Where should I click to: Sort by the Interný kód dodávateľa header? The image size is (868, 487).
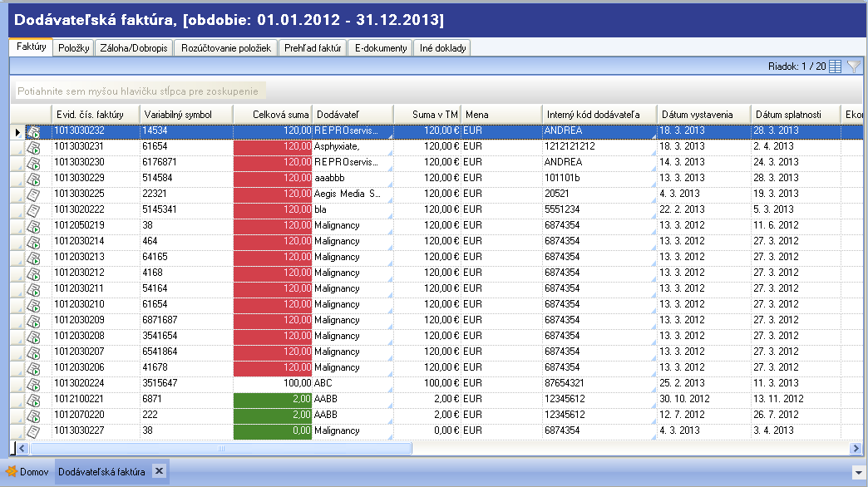click(599, 115)
